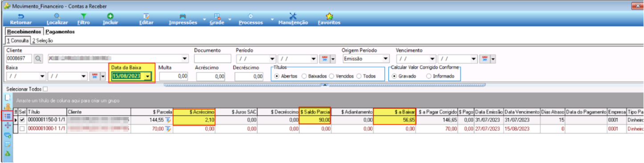
Task: Click the highlighted list icon in left sidebar
Action: pos(7,116)
